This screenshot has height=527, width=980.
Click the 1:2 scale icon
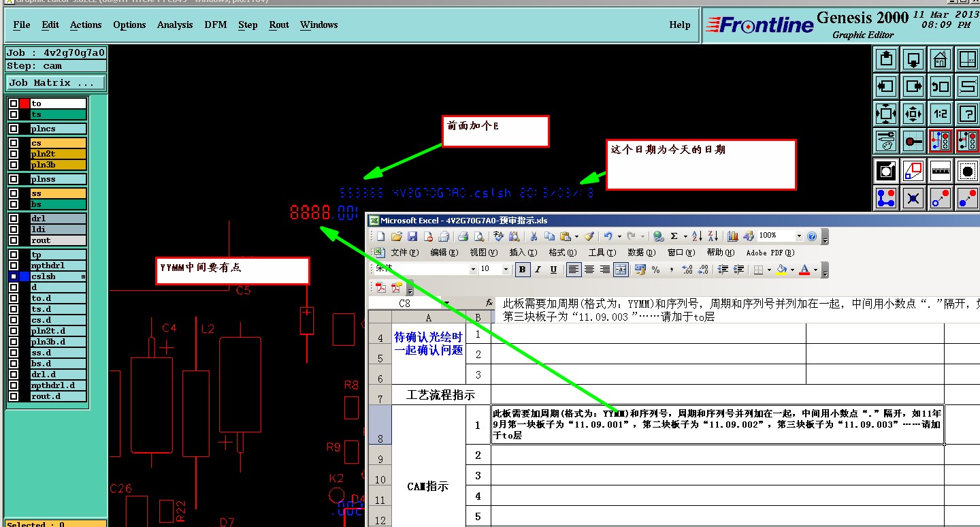940,114
